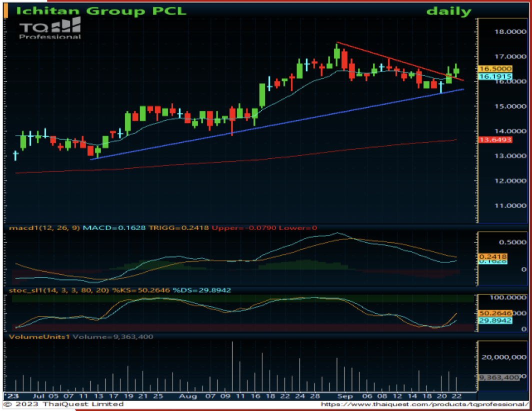The image size is (532, 411).
Task: Click the 'daily' timeframe label
Action: click(448, 11)
